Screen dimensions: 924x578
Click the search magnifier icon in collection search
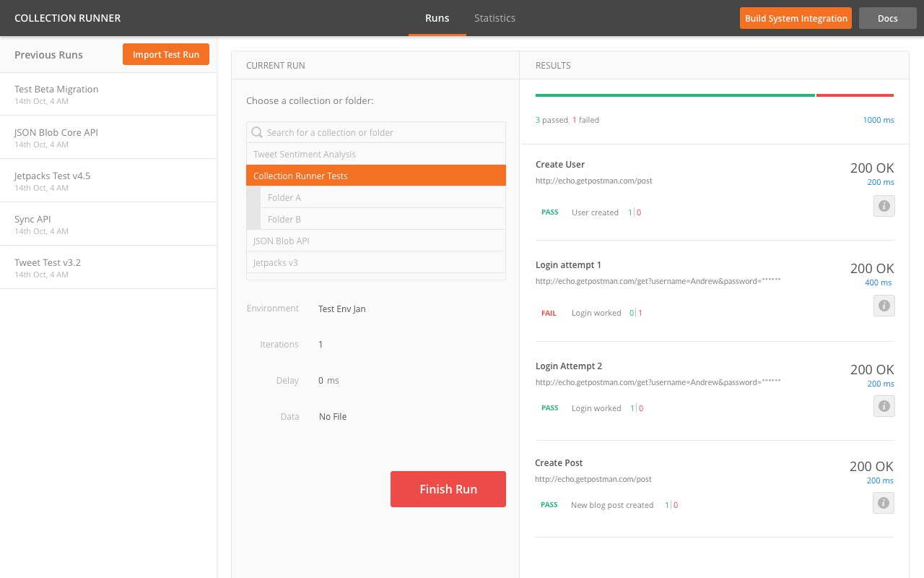coord(256,132)
